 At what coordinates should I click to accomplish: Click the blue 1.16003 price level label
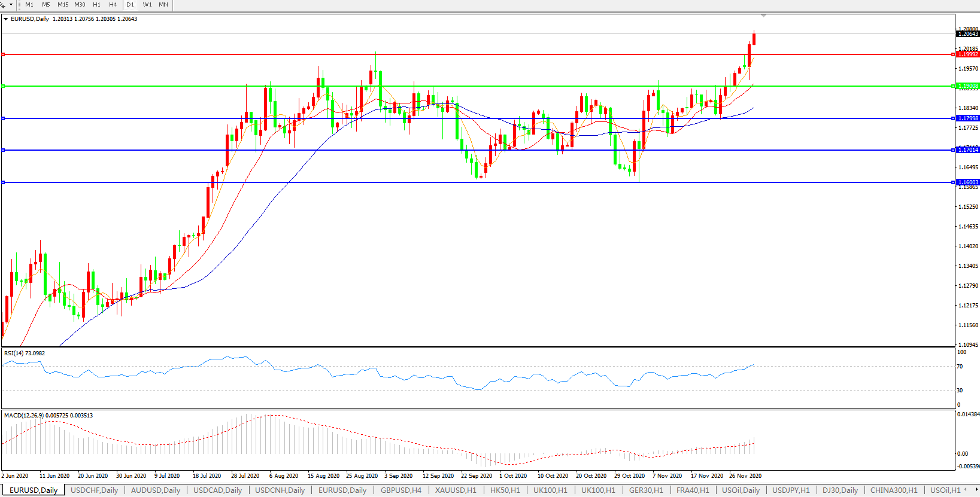click(967, 182)
